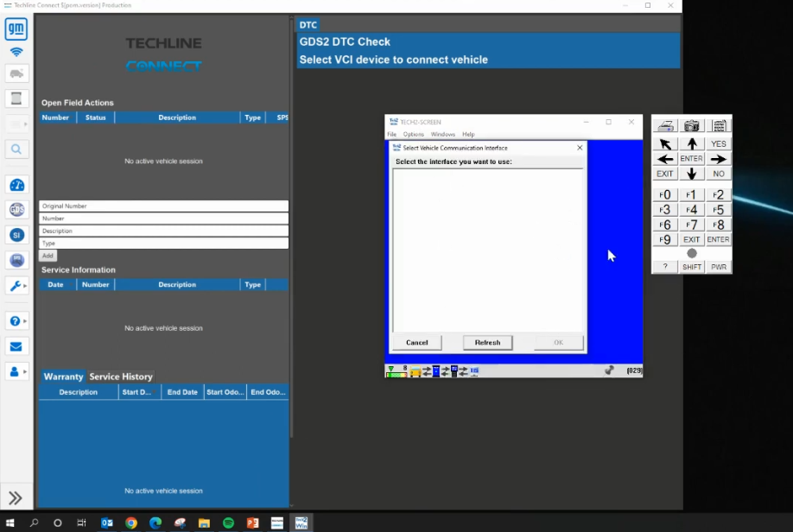793x532 pixels.
Task: Open the Help menu in TECH2-SCREEN
Action: [468, 135]
